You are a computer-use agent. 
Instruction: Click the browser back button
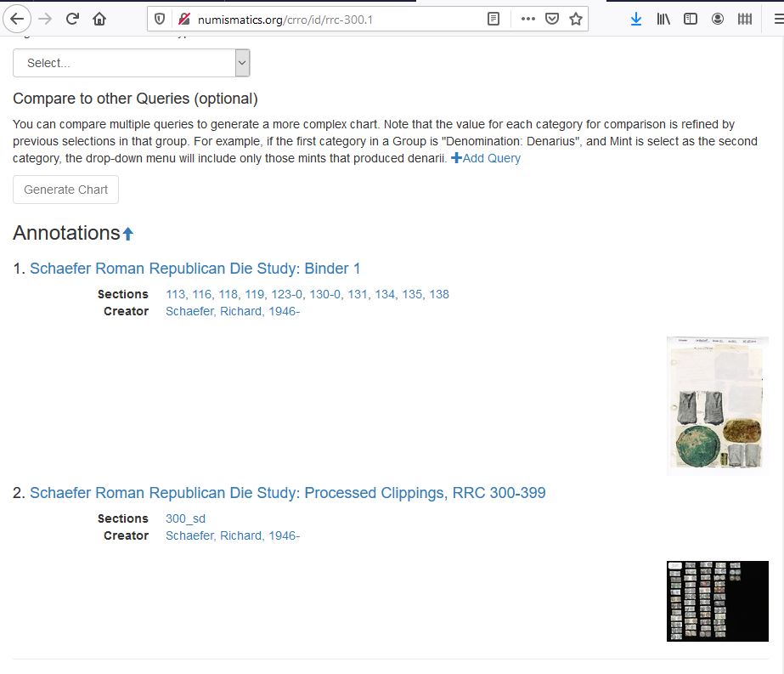coord(18,19)
